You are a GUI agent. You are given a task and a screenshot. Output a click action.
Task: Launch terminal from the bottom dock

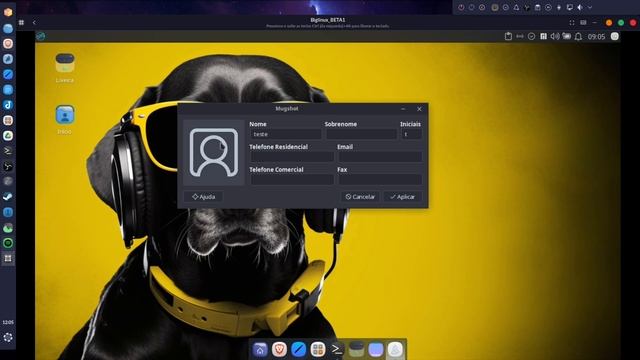click(337, 350)
